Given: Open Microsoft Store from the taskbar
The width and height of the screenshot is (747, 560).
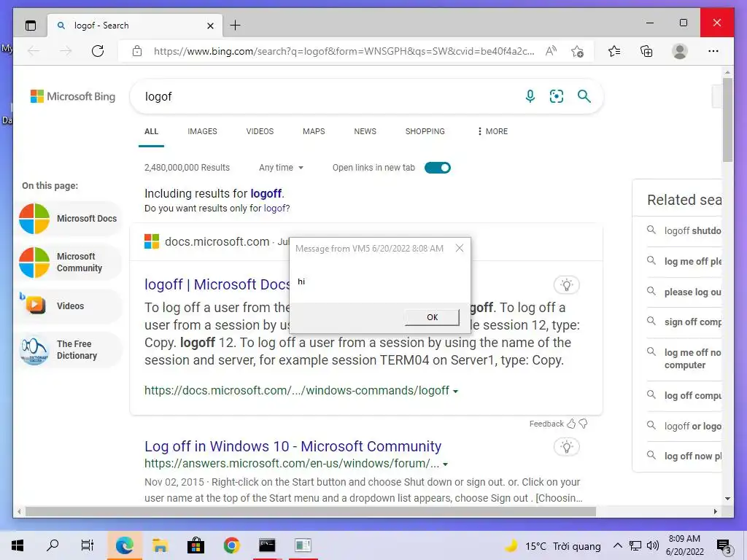Looking at the screenshot, I should click(196, 545).
